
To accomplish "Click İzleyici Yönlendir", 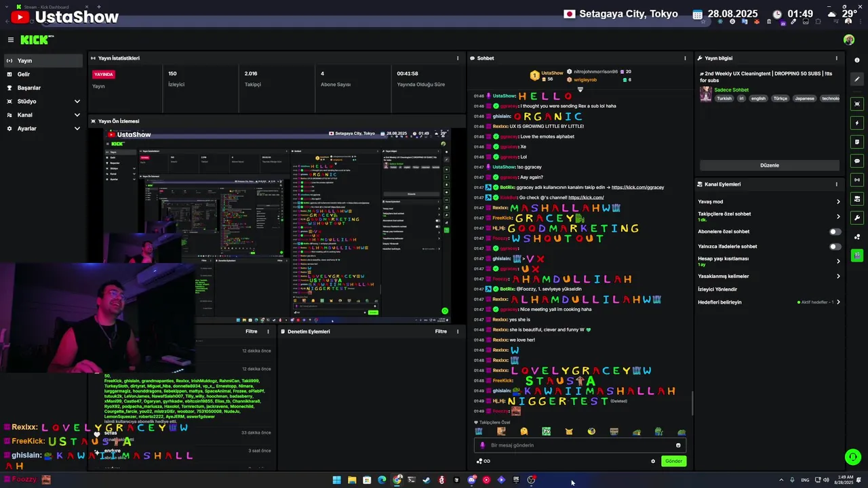I will (717, 289).
